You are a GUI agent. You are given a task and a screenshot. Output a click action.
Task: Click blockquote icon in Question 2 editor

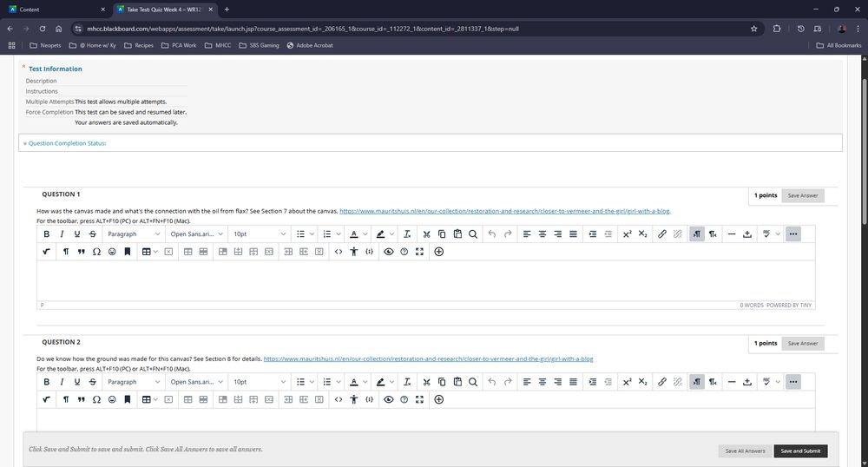click(x=82, y=399)
